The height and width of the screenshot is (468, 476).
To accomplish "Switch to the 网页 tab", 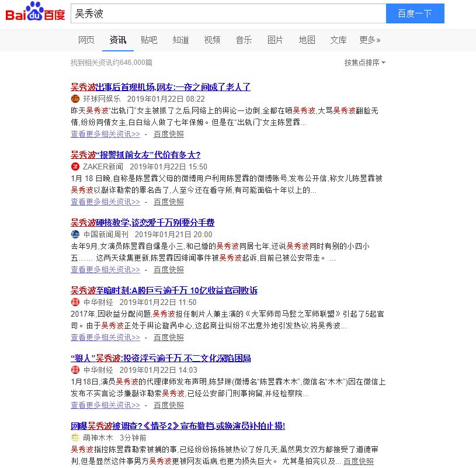I will click(x=86, y=40).
